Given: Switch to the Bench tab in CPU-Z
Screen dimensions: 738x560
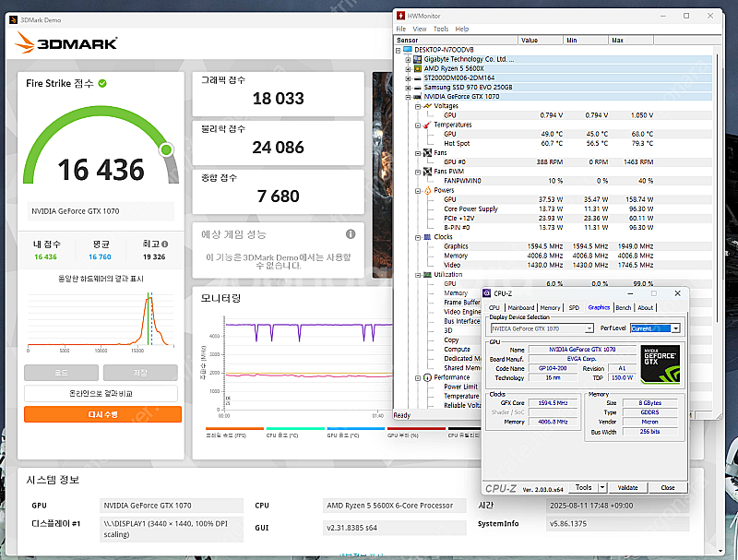Looking at the screenshot, I should pyautogui.click(x=624, y=308).
